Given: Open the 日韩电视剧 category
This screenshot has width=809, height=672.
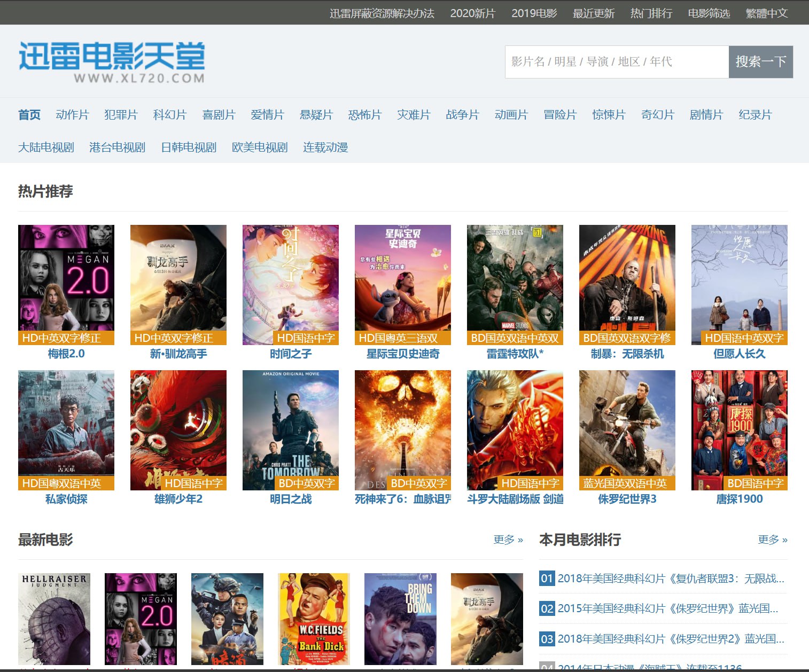Looking at the screenshot, I should pos(189,147).
